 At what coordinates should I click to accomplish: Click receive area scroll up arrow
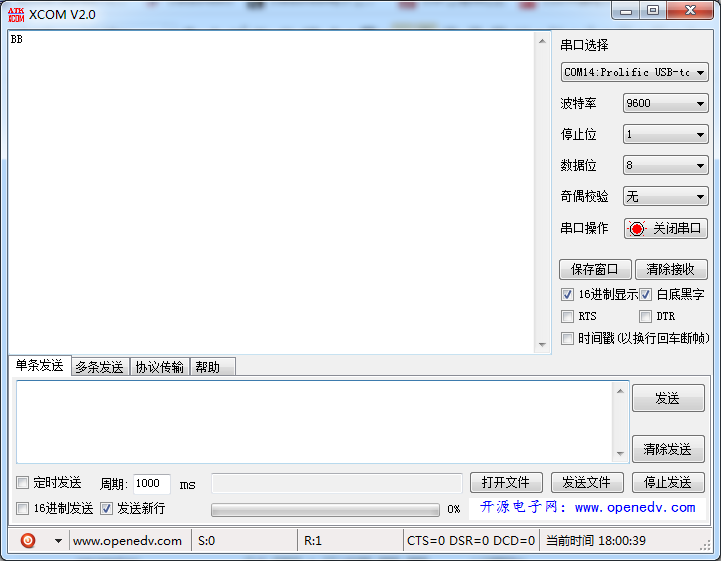(542, 41)
